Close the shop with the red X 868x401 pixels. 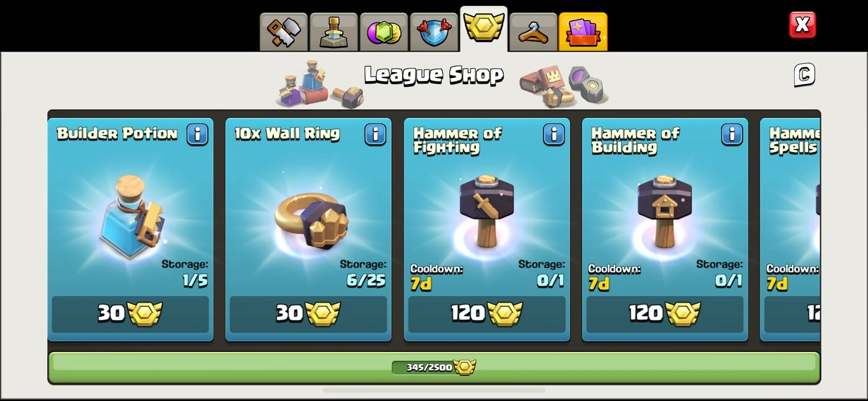802,24
